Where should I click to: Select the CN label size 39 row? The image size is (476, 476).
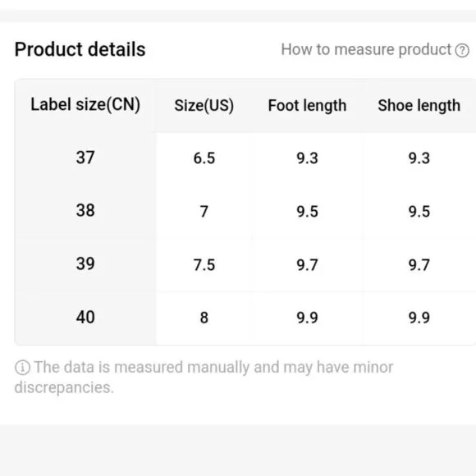click(x=245, y=264)
